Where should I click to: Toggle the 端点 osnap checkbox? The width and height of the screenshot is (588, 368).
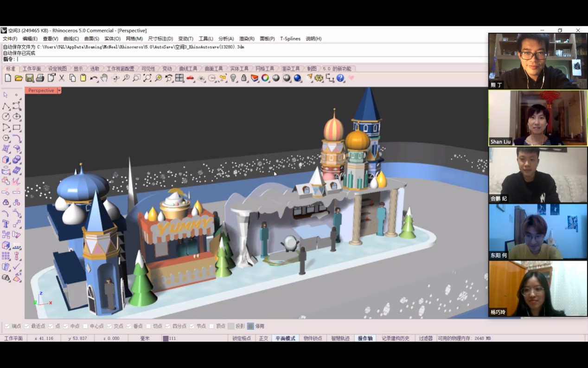pos(7,326)
